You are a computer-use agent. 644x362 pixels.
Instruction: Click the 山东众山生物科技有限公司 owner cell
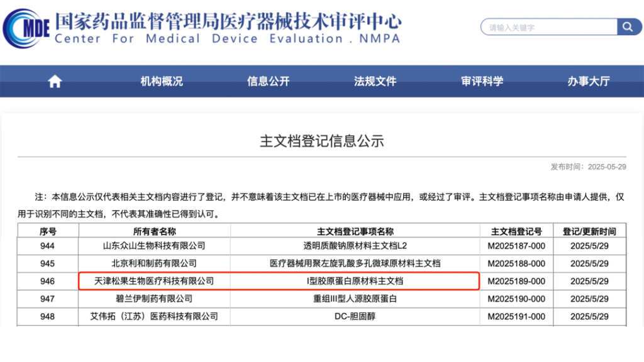pos(154,246)
